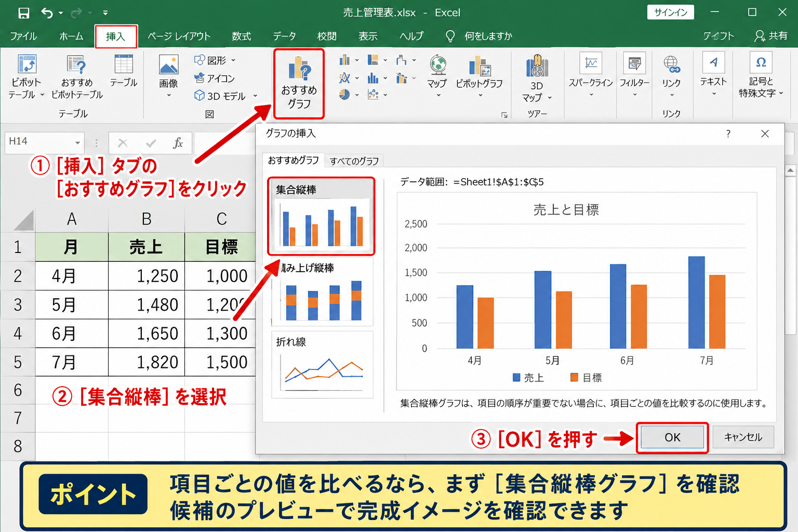Click the スパークライン icon
This screenshot has height=532, width=798.
click(x=591, y=63)
